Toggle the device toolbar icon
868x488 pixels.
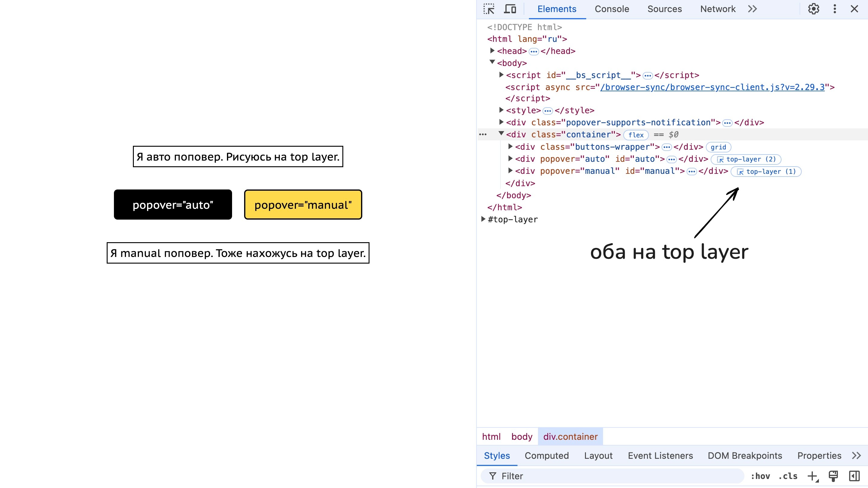(510, 9)
